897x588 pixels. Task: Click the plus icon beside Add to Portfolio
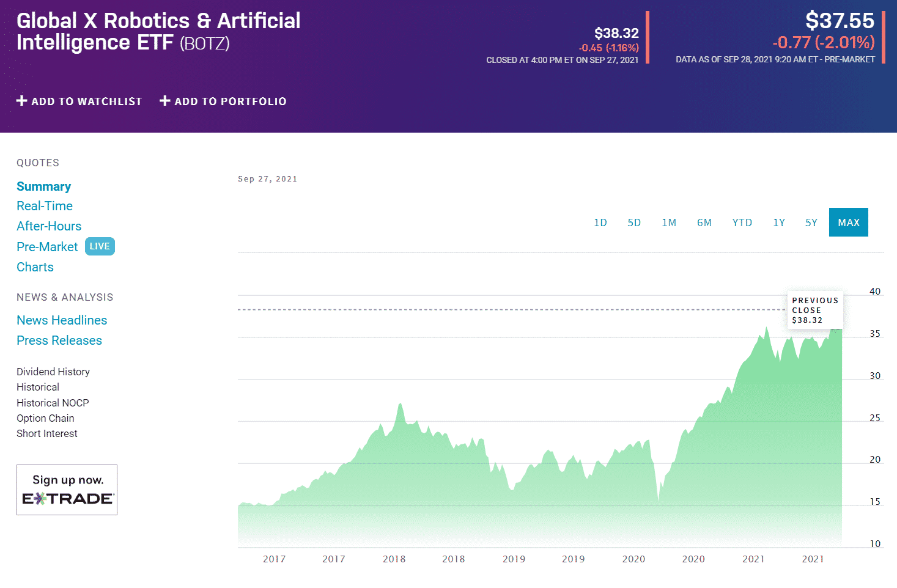click(165, 101)
